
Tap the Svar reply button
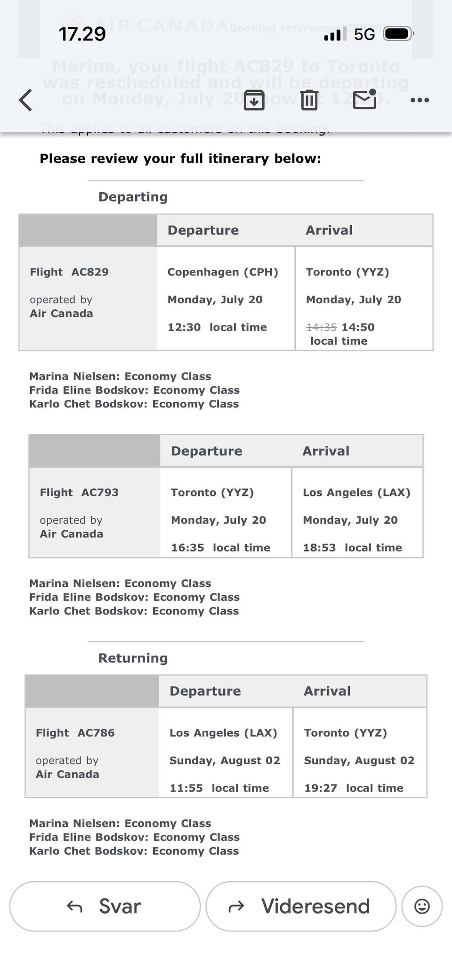[x=105, y=906]
